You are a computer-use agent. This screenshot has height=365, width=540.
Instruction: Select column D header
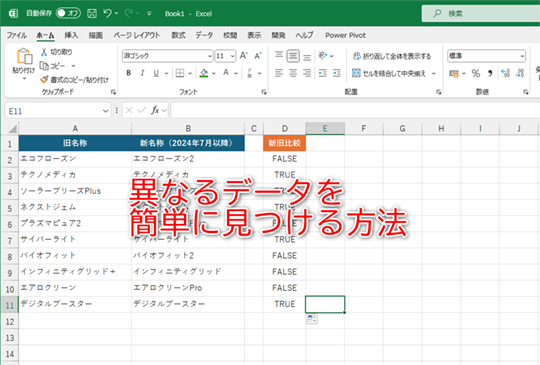[x=284, y=129]
